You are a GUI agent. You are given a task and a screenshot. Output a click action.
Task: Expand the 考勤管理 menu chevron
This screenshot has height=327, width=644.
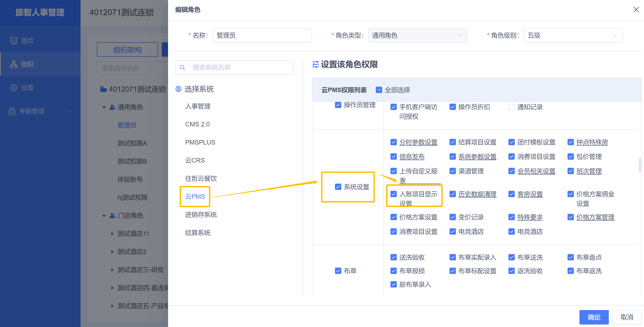69,111
